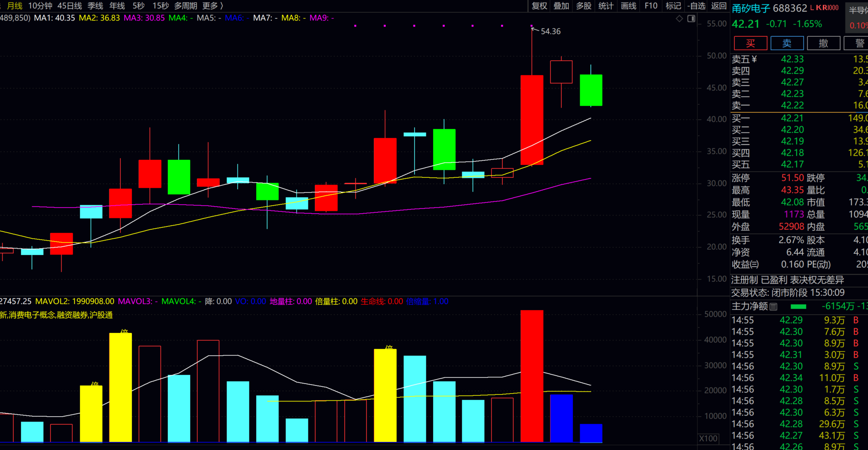Toggle 叠加 overlay comparison

[x=561, y=6]
